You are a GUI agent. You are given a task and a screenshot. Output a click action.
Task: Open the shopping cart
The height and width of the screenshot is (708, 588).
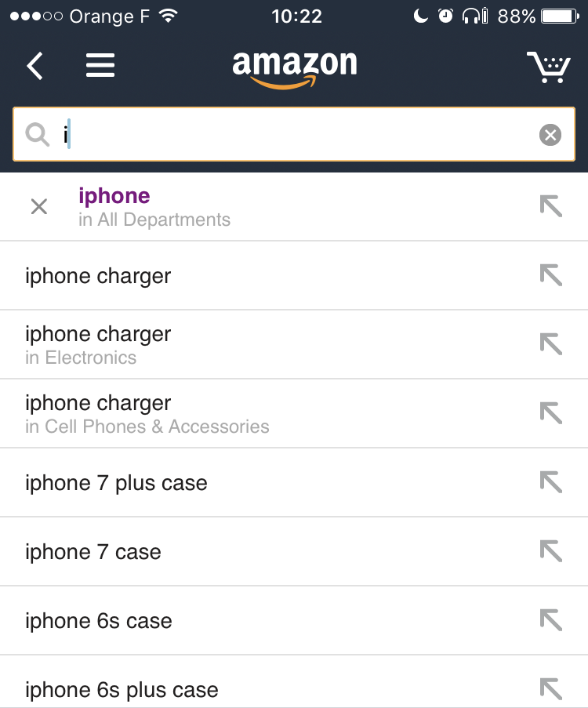coord(549,67)
